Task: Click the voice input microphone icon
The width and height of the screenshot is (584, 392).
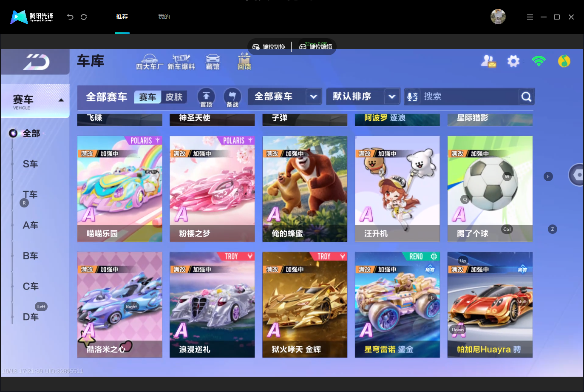Action: click(412, 97)
